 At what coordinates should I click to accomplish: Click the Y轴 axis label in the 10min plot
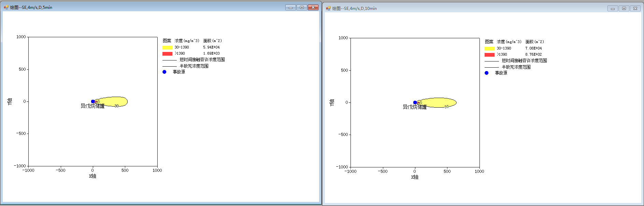click(x=332, y=102)
